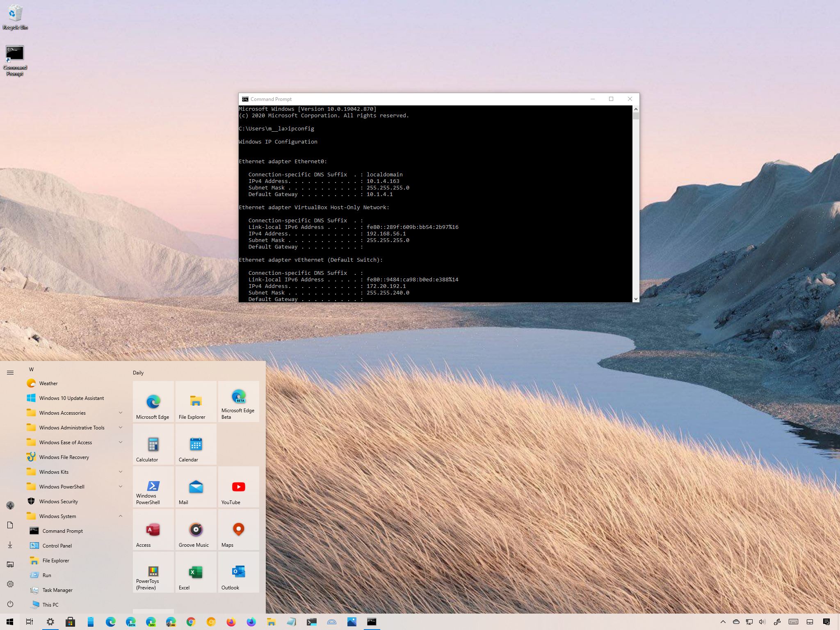Select Weather app in start menu
The width and height of the screenshot is (840, 630).
pyautogui.click(x=48, y=383)
